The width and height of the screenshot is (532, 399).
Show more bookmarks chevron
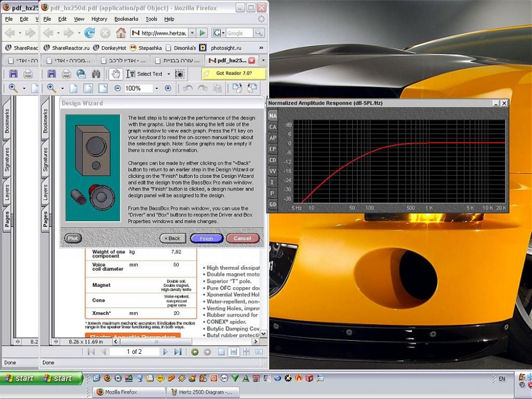coord(261,48)
